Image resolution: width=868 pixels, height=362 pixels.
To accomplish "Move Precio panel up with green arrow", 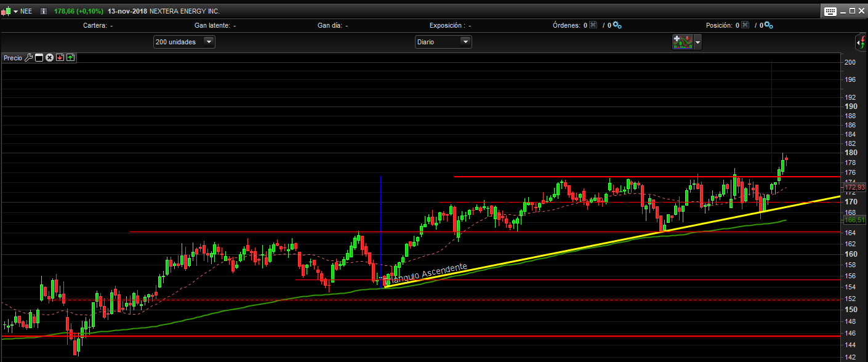I will pyautogui.click(x=70, y=58).
